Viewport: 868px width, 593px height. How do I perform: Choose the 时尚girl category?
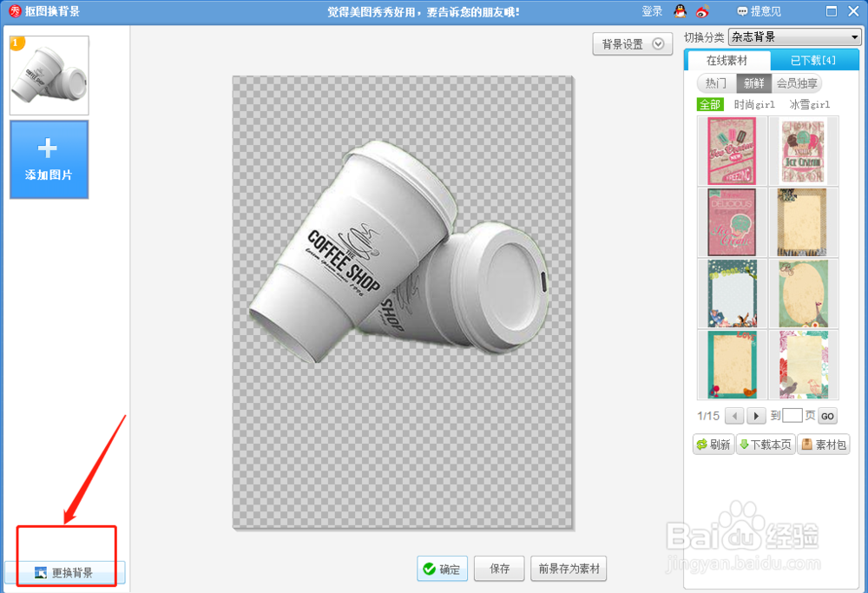coord(754,104)
